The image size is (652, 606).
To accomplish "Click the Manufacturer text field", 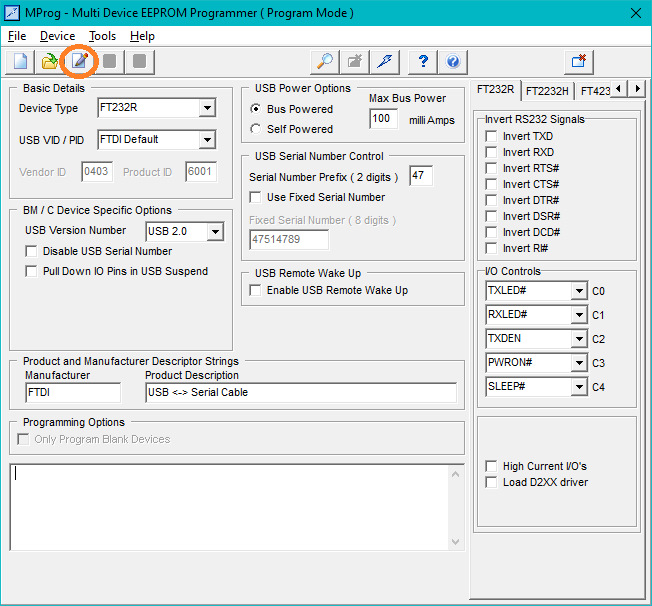I will click(73, 393).
